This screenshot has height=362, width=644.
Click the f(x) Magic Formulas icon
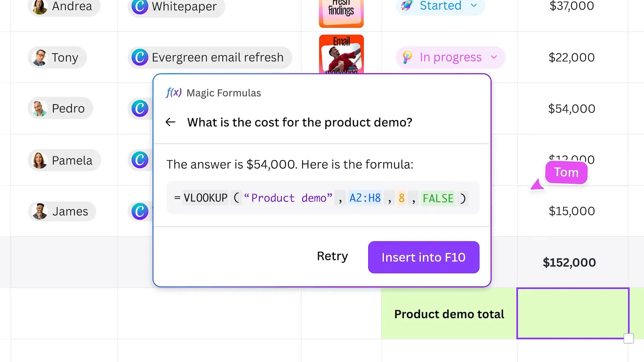(x=174, y=93)
